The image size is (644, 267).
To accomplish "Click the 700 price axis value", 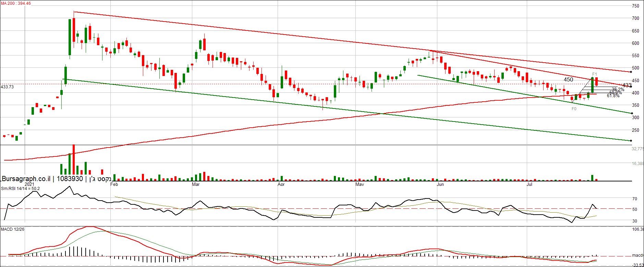I will click(635, 18).
